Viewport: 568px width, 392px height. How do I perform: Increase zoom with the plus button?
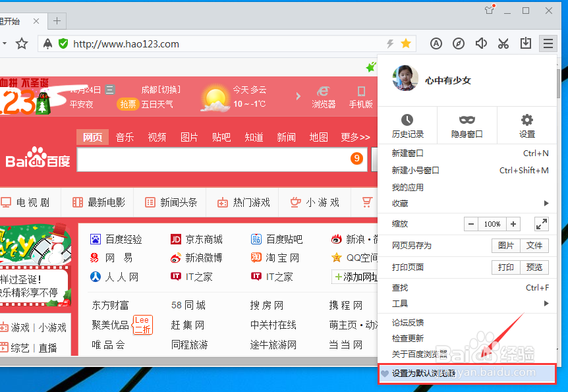coord(513,224)
